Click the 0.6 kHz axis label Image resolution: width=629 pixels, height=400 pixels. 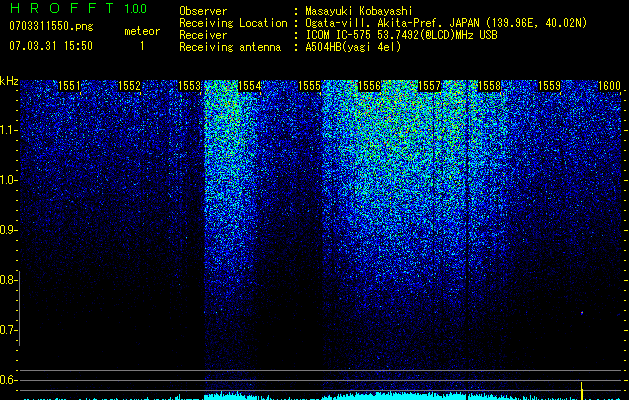(8, 380)
